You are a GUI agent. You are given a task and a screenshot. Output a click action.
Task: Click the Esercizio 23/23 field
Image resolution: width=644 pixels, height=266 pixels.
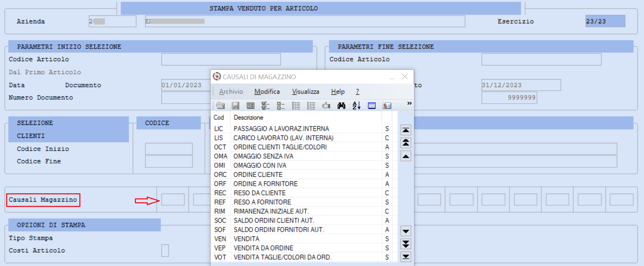click(x=605, y=21)
